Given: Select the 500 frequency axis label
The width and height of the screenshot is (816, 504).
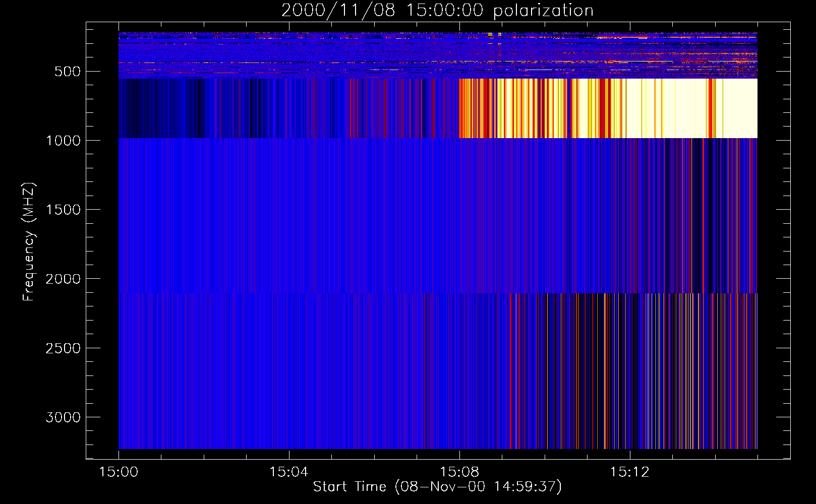Looking at the screenshot, I should (68, 72).
